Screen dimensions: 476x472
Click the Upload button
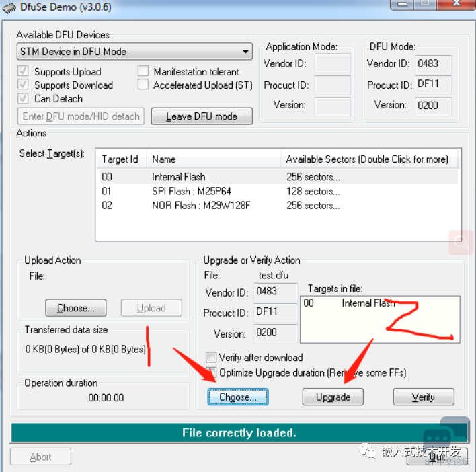[151, 308]
